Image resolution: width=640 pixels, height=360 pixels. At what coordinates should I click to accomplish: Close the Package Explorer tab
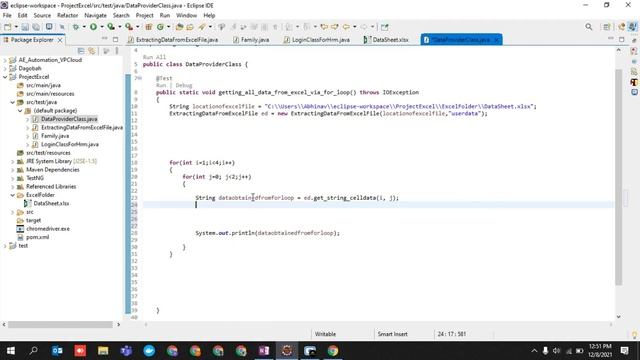coord(60,40)
